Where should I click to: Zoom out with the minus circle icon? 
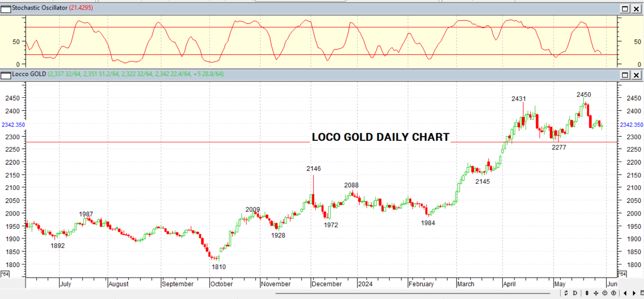point(605,293)
